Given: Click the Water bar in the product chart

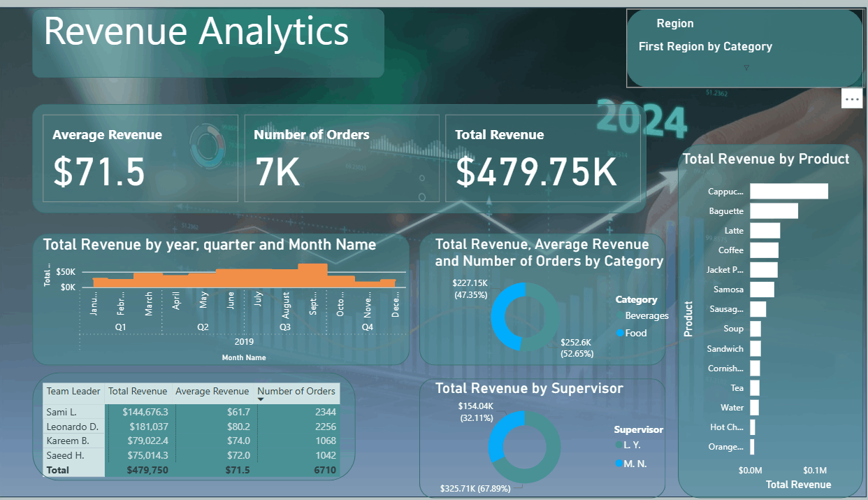Looking at the screenshot, I should pos(753,407).
